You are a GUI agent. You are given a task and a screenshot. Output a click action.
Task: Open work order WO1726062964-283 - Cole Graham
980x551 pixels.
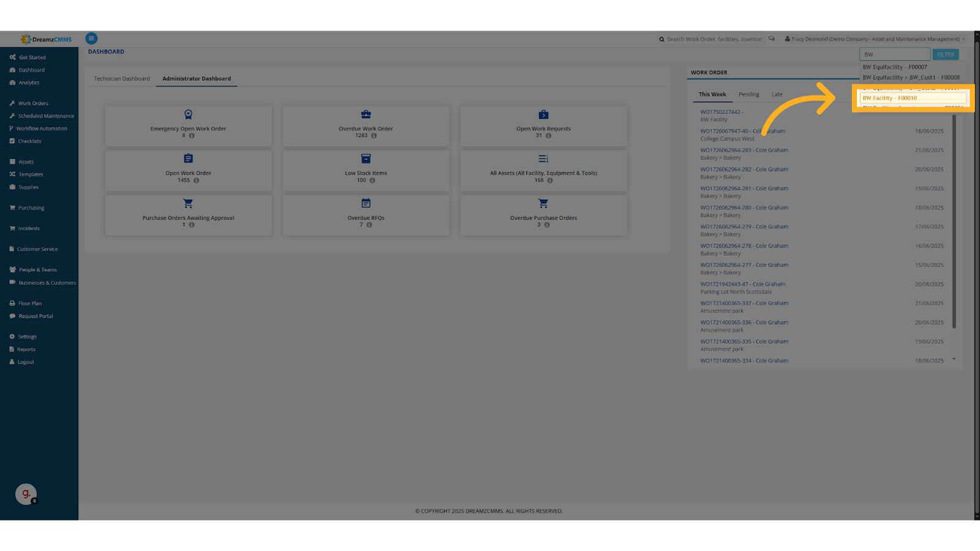point(744,150)
